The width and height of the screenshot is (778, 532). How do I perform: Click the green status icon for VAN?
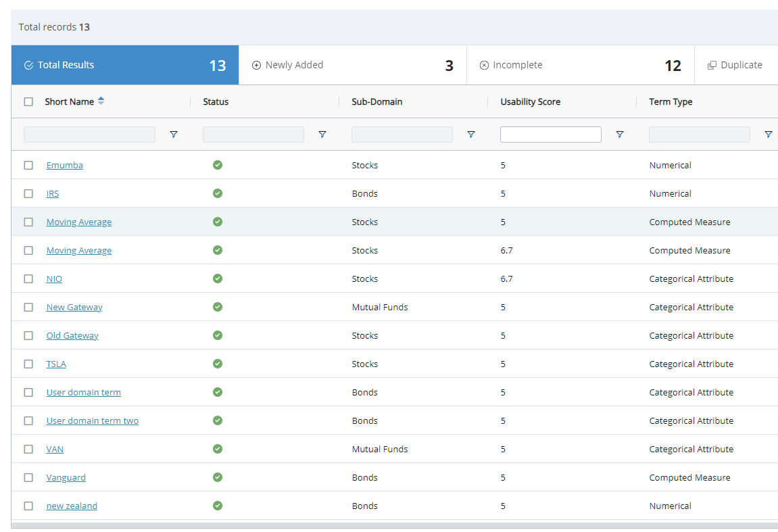218,449
